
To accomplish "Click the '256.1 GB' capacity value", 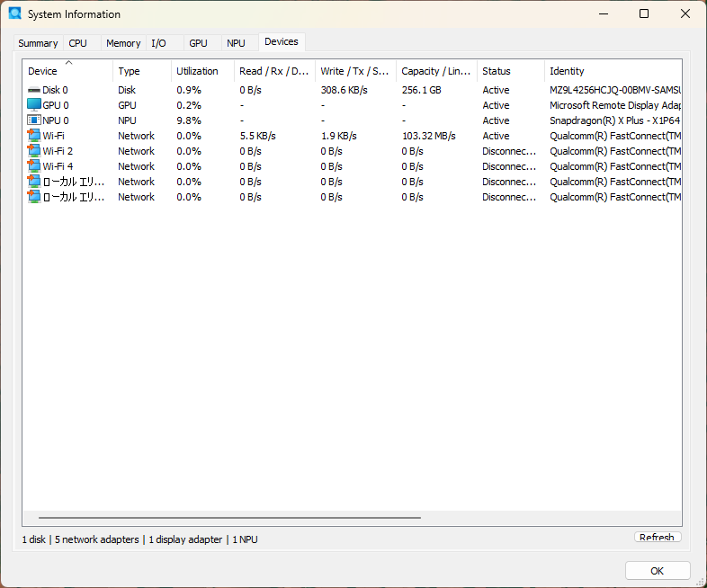I will 421,90.
